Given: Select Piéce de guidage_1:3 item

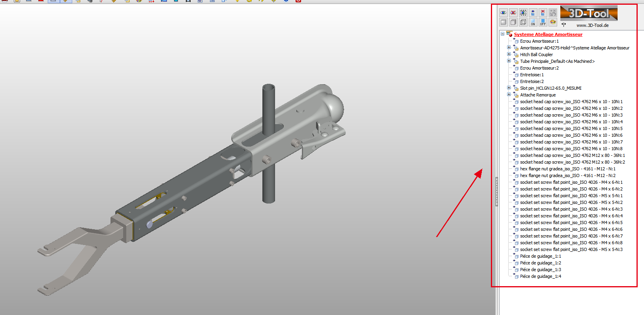Looking at the screenshot, I should (x=541, y=270).
